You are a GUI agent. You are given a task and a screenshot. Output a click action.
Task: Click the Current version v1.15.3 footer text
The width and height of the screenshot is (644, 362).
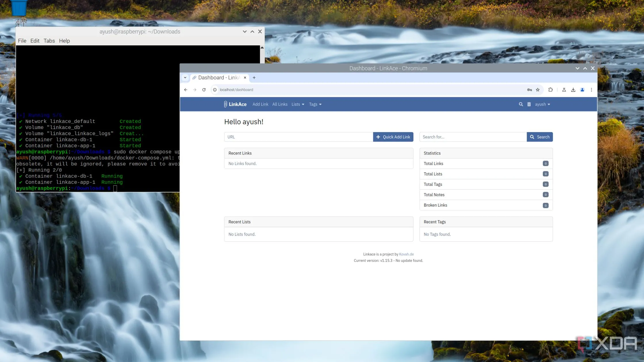coord(388,261)
